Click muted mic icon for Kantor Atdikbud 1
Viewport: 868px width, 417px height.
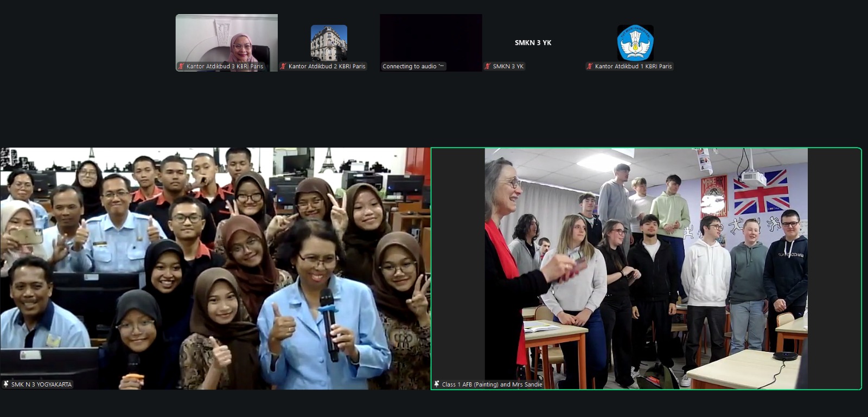[590, 66]
